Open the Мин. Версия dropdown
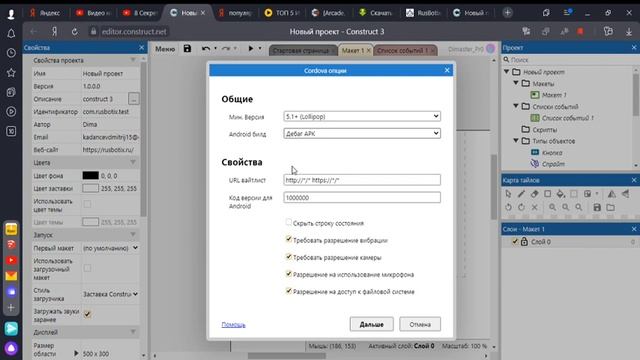This screenshot has width=640, height=360. tap(362, 116)
